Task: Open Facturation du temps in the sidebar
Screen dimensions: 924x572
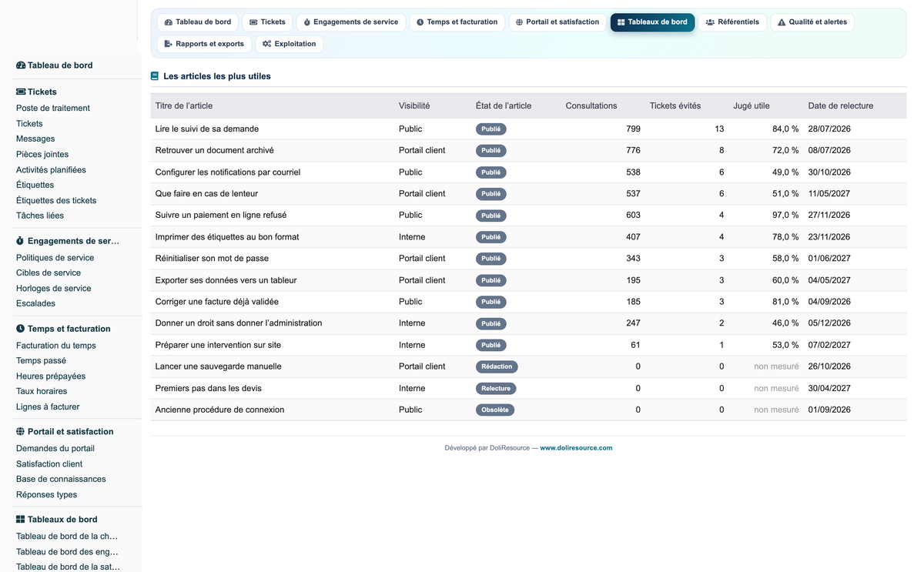Action: [56, 346]
